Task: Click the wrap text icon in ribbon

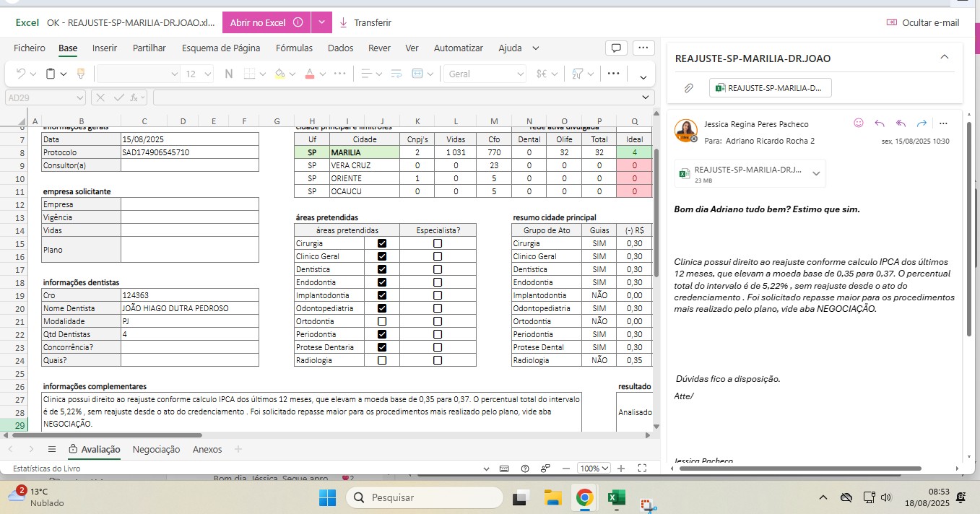Action: pos(396,74)
